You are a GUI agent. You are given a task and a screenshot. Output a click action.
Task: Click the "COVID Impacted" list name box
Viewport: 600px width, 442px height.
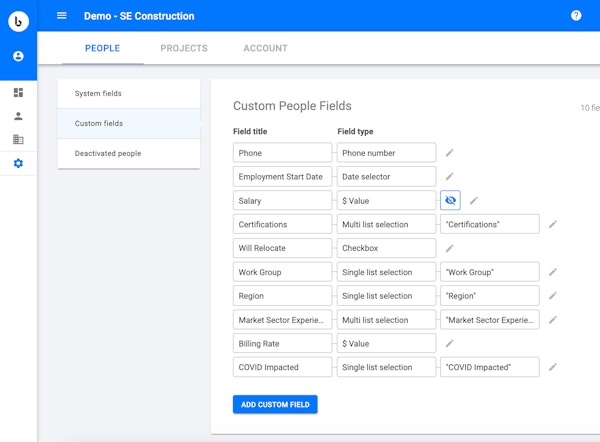[489, 367]
